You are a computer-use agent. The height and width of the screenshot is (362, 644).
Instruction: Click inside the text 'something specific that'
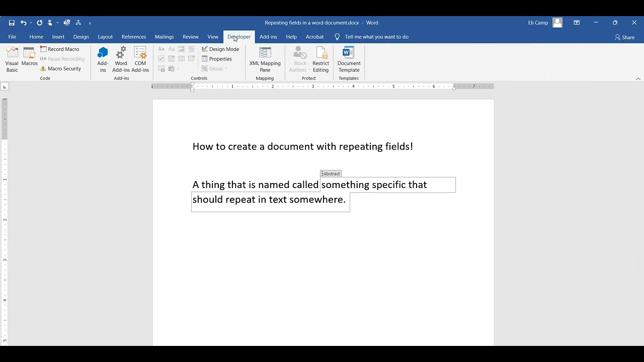click(x=374, y=185)
